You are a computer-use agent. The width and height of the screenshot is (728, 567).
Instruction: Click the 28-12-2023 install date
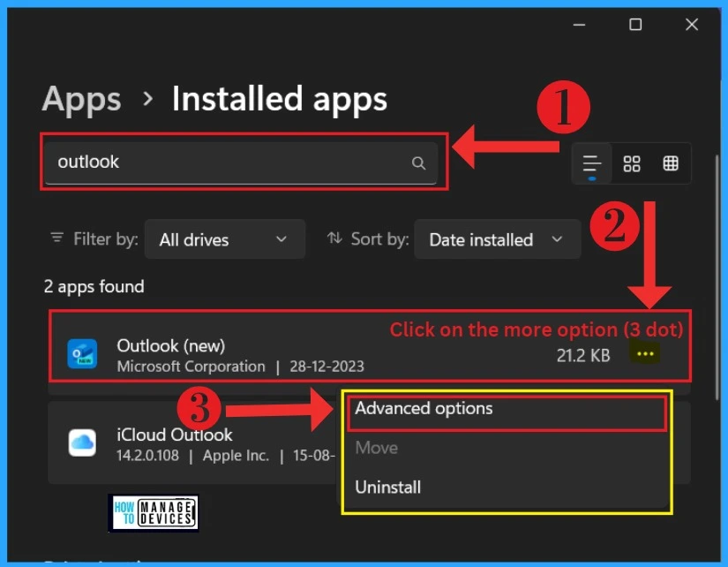(x=326, y=367)
